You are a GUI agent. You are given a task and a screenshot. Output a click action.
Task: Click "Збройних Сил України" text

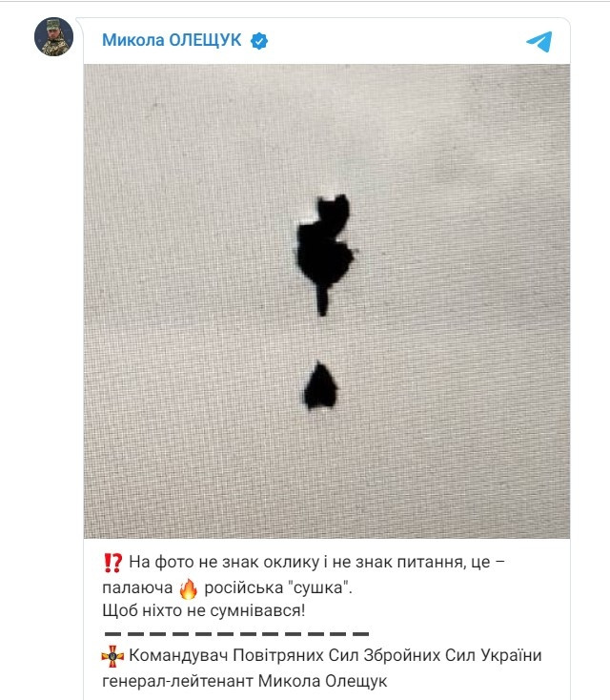click(453, 655)
